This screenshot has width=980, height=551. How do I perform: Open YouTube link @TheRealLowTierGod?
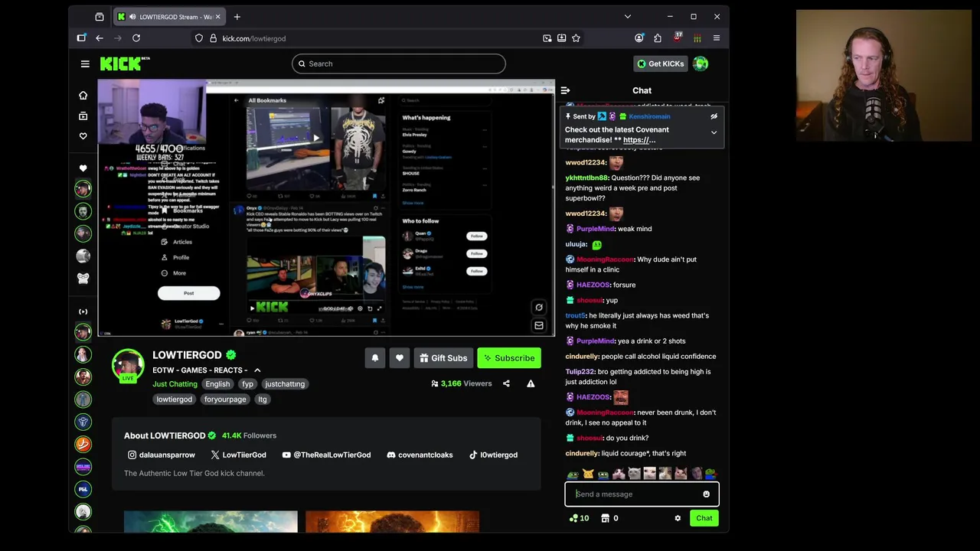[326, 455]
